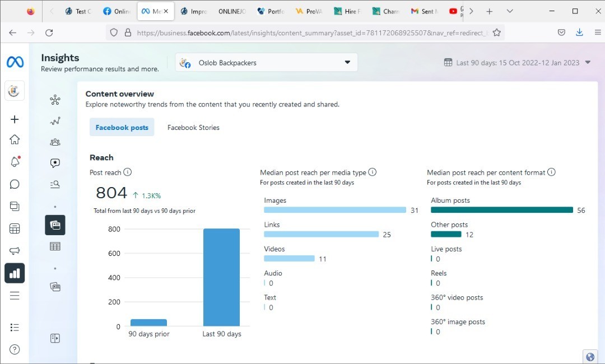
Task: Switch to the Online Facebook browser tab
Action: [117, 11]
